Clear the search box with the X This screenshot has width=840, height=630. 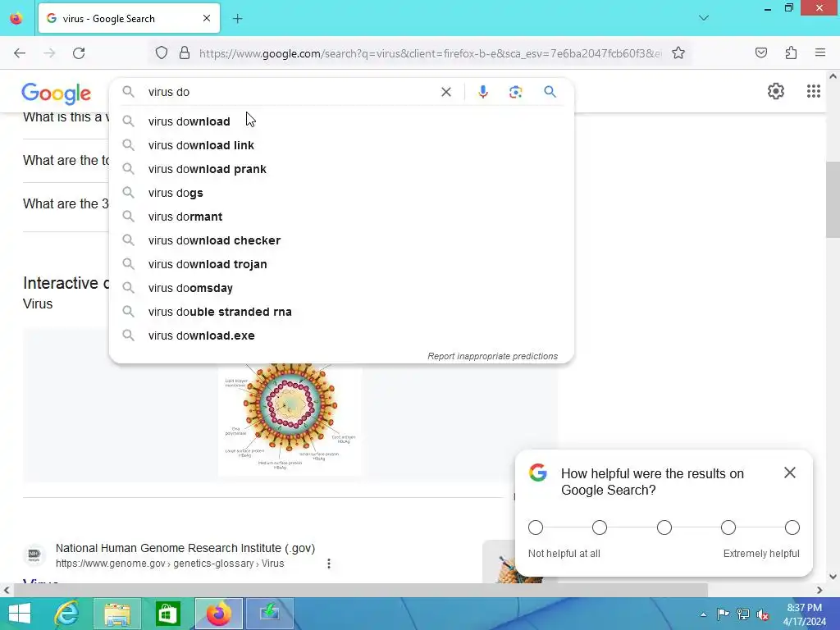click(x=445, y=92)
